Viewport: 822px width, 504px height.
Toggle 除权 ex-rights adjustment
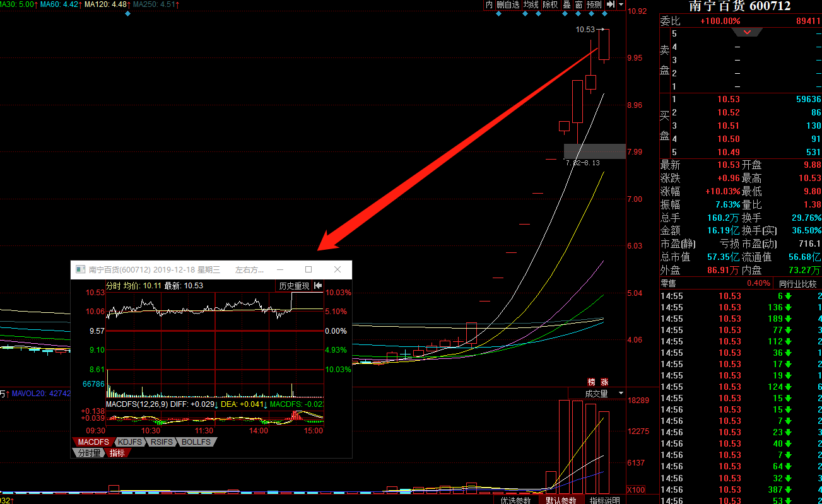point(550,4)
